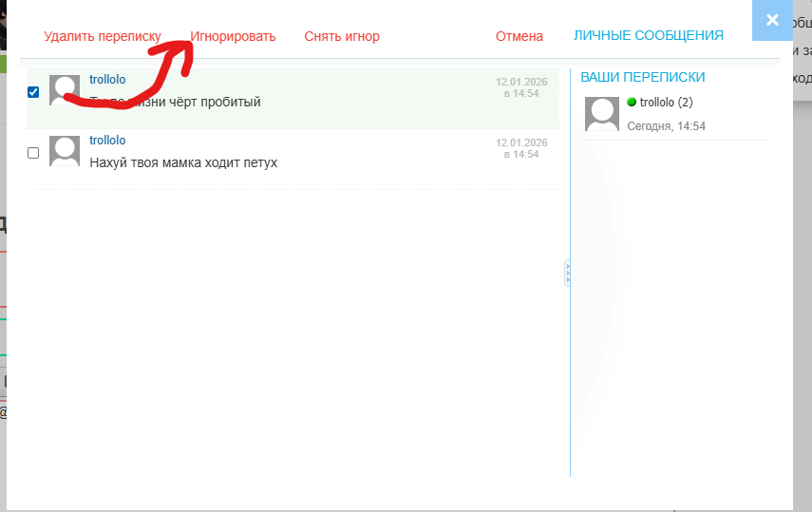Tick the empty checkbox on the lower message
The image size is (812, 512).
coord(33,153)
